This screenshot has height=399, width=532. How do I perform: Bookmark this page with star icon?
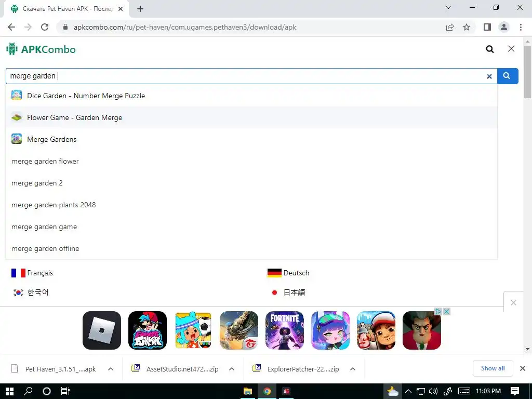467,27
